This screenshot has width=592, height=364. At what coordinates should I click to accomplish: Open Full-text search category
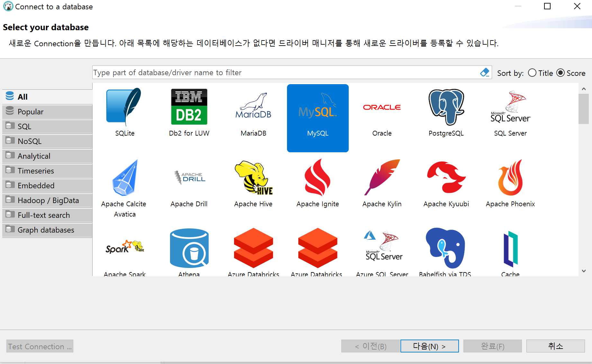47,215
